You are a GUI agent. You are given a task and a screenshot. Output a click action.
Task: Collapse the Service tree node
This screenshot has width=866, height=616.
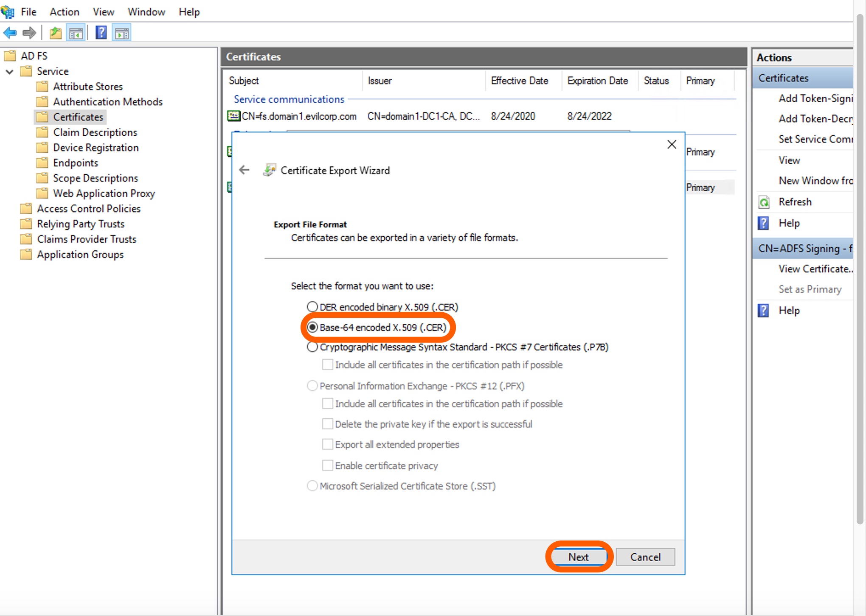click(9, 71)
